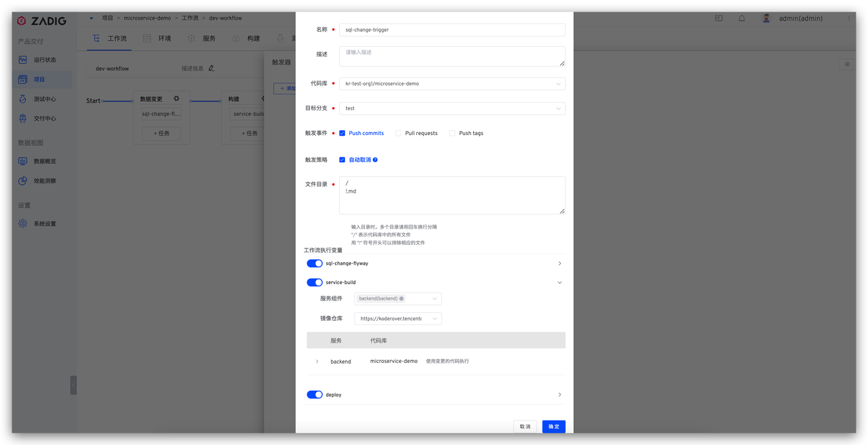Expand the deploy section chevron
This screenshot has width=868, height=445.
(559, 395)
